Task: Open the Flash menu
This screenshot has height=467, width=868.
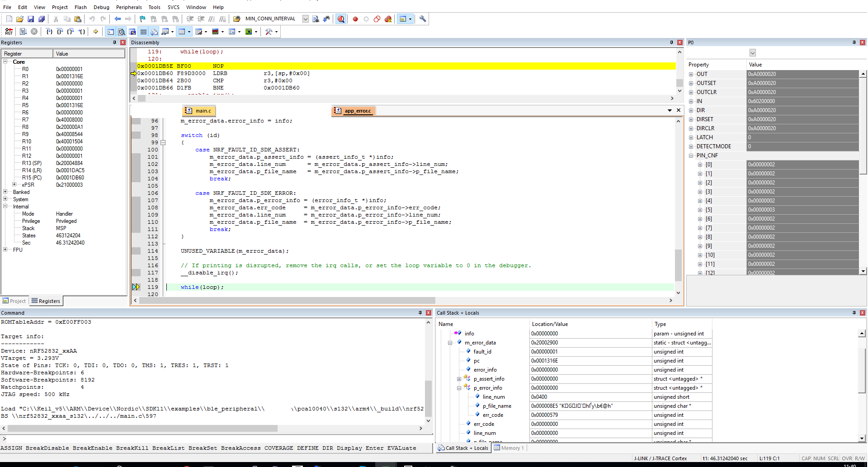Action: pyautogui.click(x=80, y=7)
